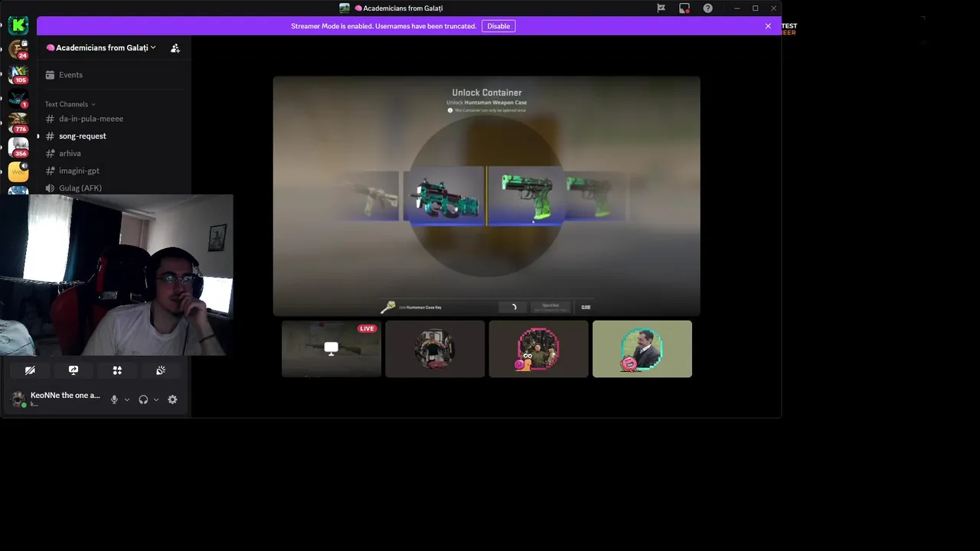The image size is (980, 551).
Task: Select the LIVE stream thumbnail
Action: 332,349
